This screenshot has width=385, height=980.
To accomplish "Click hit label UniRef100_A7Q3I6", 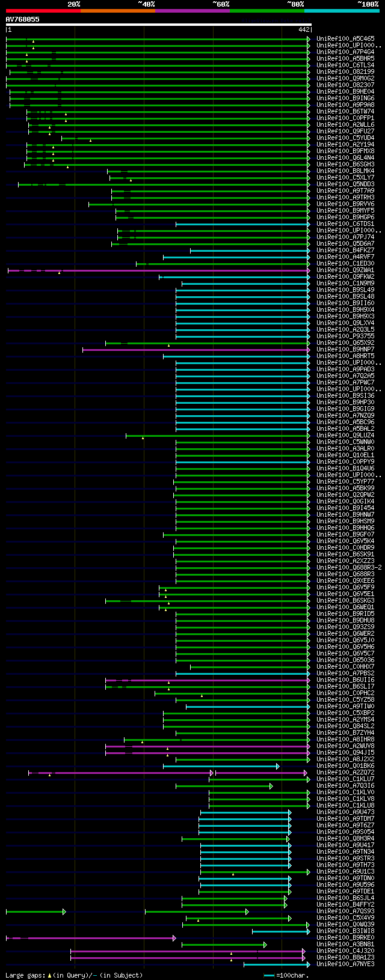I will [x=345, y=786].
